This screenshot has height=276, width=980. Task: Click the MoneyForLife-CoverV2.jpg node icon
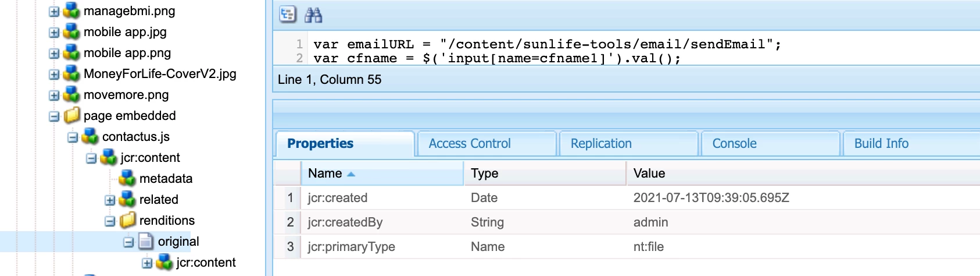71,74
